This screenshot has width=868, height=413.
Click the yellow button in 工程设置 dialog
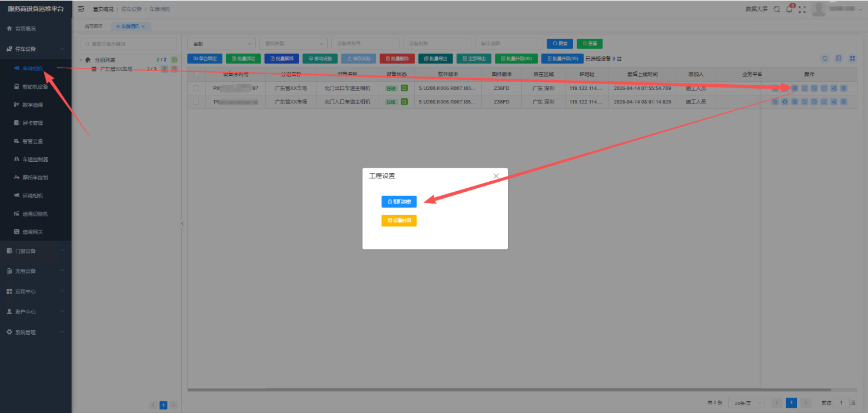click(x=398, y=221)
